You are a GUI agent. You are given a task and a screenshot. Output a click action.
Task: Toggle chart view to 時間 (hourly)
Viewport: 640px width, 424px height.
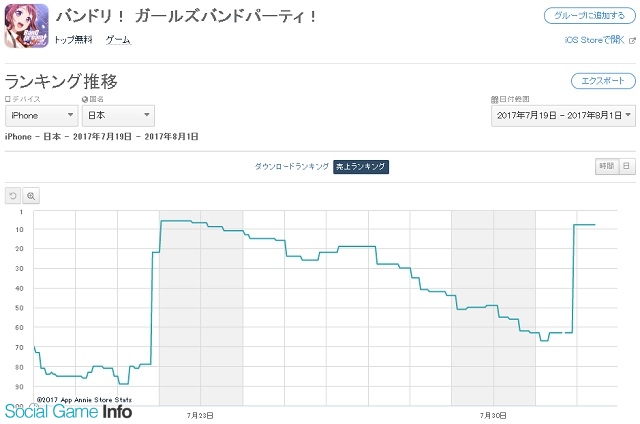tap(607, 166)
